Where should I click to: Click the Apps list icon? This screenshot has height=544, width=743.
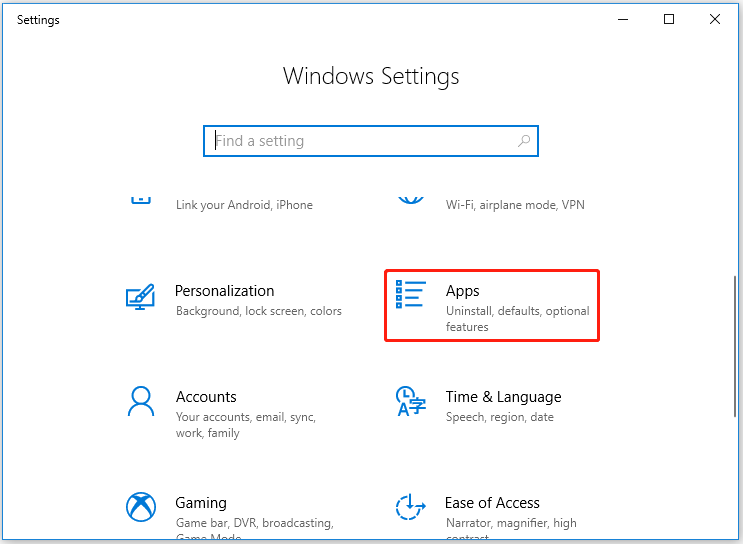[x=410, y=294]
